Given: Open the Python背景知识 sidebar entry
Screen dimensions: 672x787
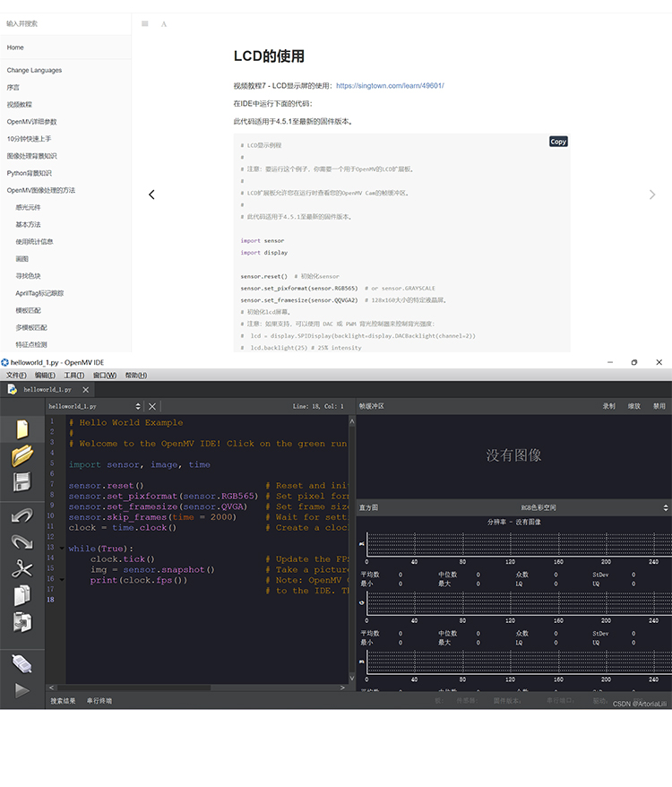Looking at the screenshot, I should click(29, 173).
